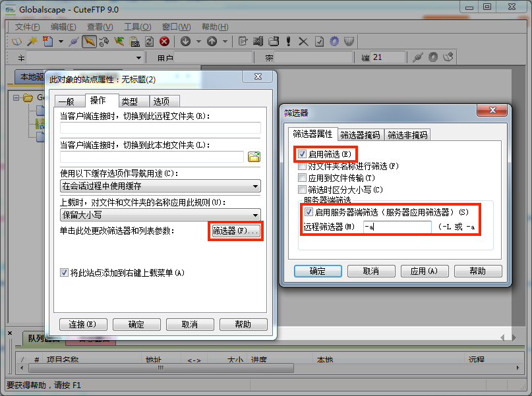The height and width of the screenshot is (396, 532).
Task: Click the Upload arrow toolbar icon
Action: click(212, 42)
